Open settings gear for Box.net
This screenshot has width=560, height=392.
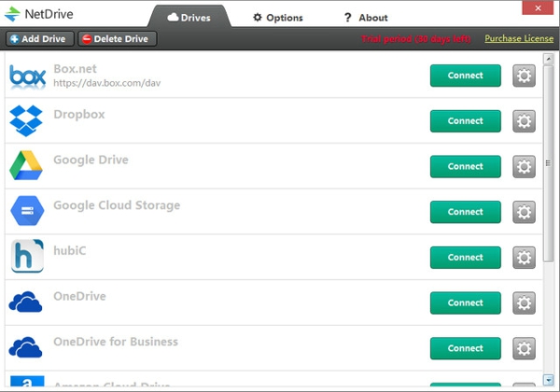point(525,76)
